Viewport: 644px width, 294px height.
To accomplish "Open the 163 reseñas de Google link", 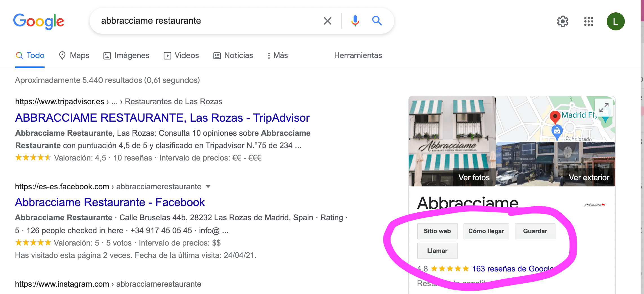I will pyautogui.click(x=513, y=269).
